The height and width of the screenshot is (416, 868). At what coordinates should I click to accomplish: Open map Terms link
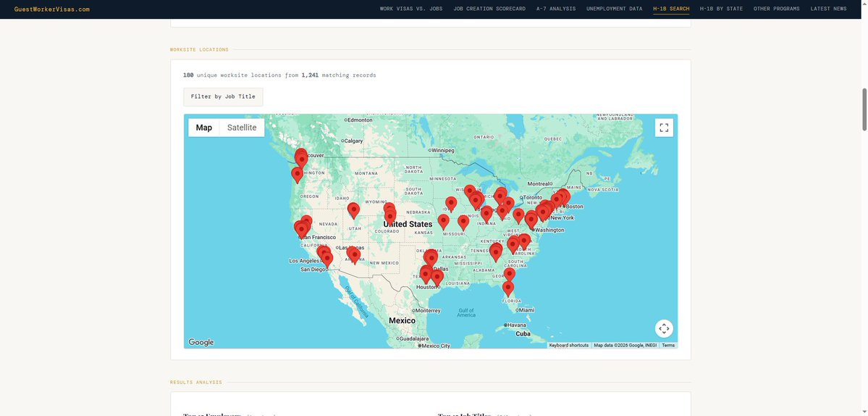point(668,345)
